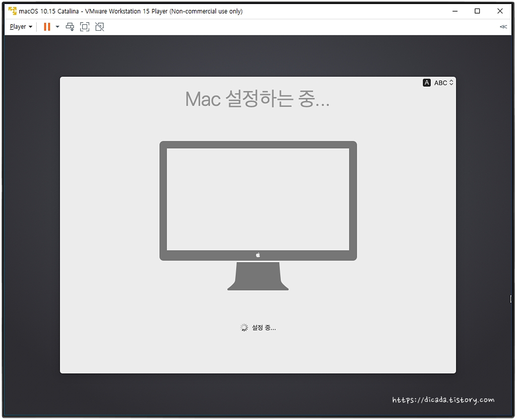
Task: Close the VMware Player window
Action: pos(500,11)
